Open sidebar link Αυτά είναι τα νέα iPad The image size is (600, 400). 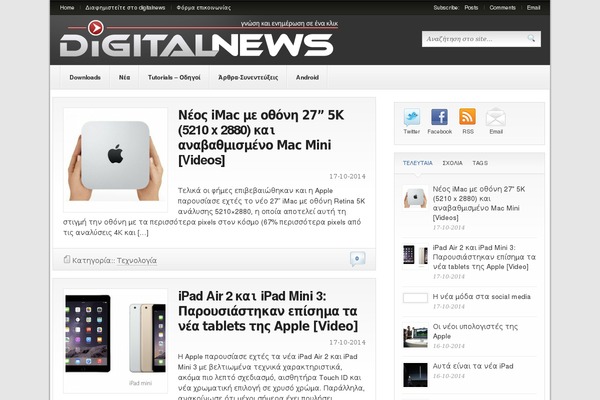[x=473, y=366]
